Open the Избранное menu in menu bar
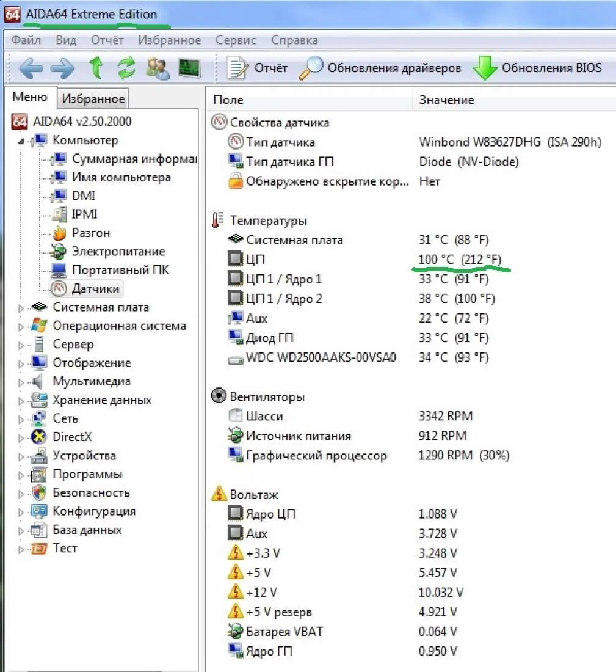Viewport: 616px width, 672px height. (x=169, y=40)
